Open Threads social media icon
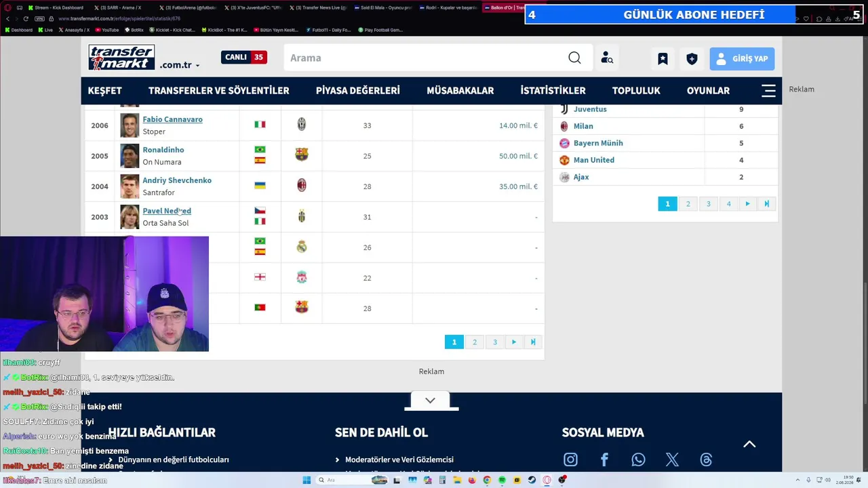The image size is (868, 488). click(706, 460)
